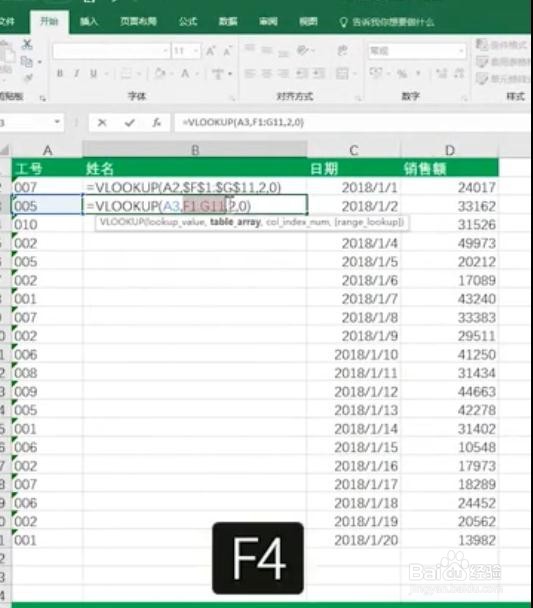Decrease the font size with smaller A
Screen dimensions: 533x608
click(x=227, y=50)
